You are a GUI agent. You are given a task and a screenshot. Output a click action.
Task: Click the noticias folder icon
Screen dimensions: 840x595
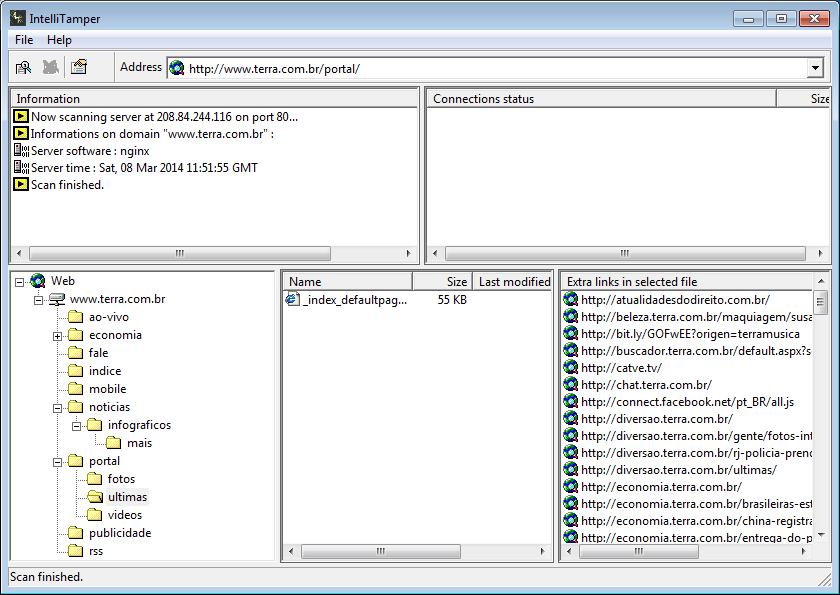[x=76, y=407]
